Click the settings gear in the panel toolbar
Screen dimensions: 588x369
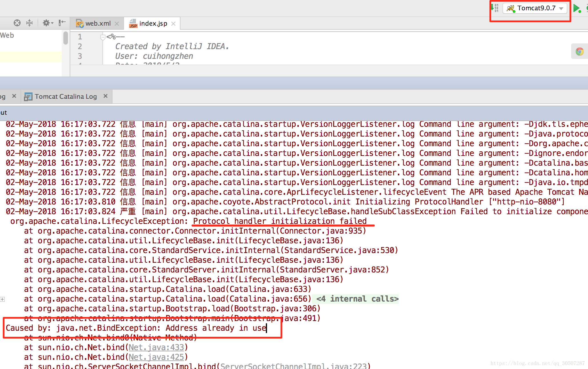tap(46, 23)
